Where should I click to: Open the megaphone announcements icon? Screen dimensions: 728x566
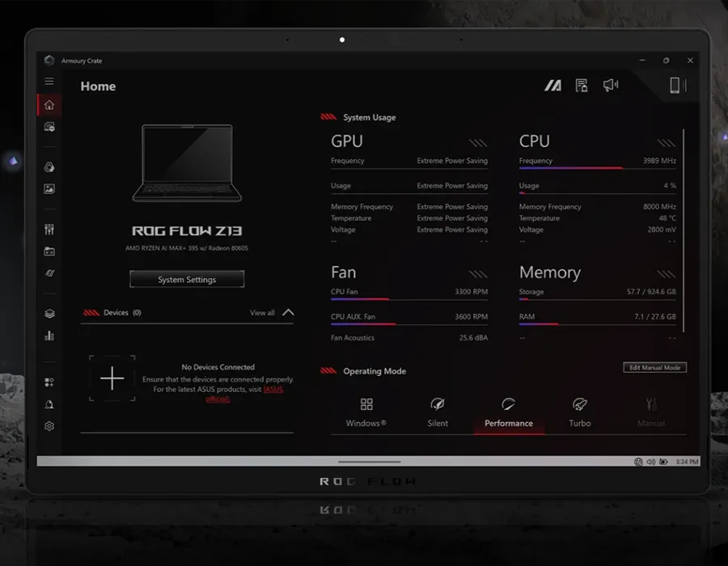coord(610,85)
